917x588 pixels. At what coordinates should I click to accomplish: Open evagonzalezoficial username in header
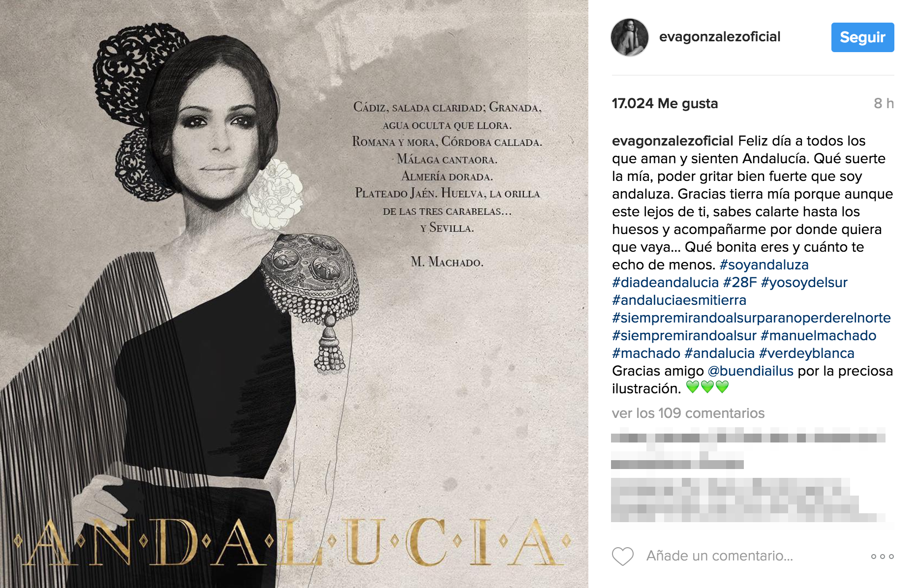(x=719, y=37)
